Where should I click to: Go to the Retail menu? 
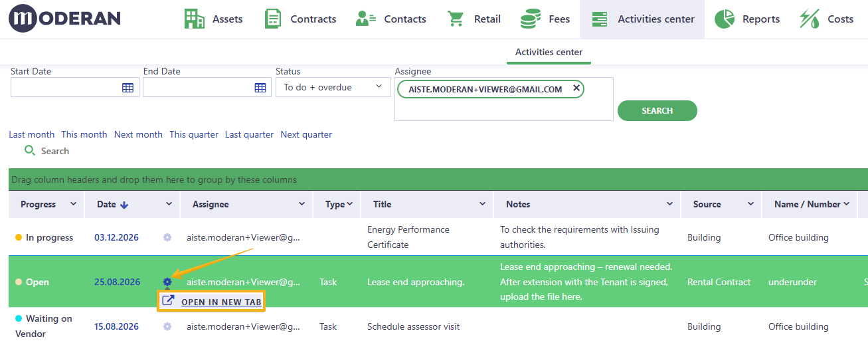pyautogui.click(x=474, y=19)
